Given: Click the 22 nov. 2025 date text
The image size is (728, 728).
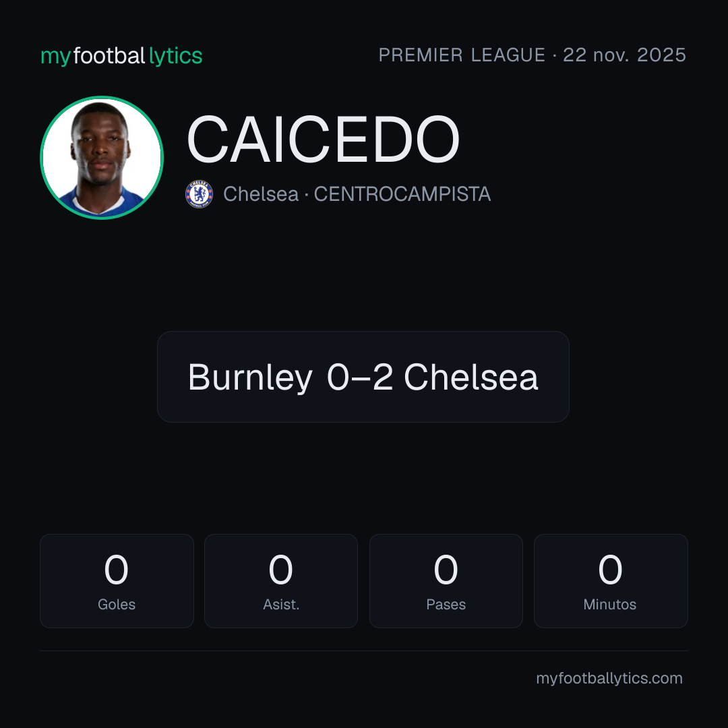Looking at the screenshot, I should pos(624,55).
